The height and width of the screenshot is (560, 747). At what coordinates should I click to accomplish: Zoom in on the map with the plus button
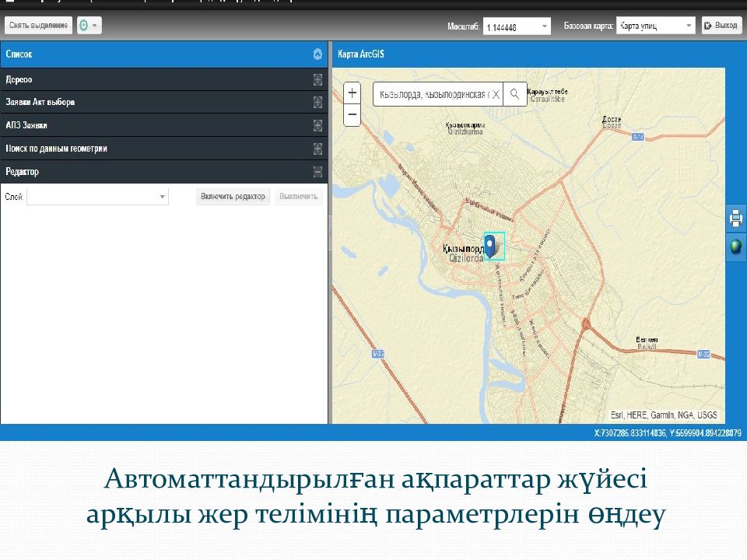(x=352, y=93)
